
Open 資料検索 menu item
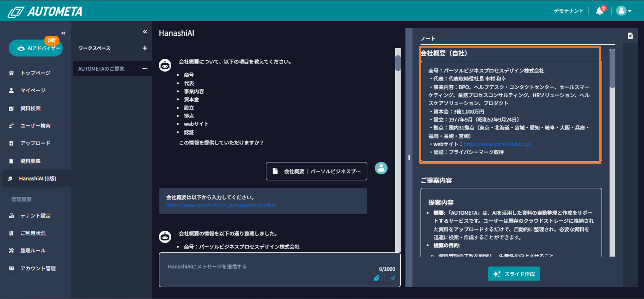[x=30, y=108]
